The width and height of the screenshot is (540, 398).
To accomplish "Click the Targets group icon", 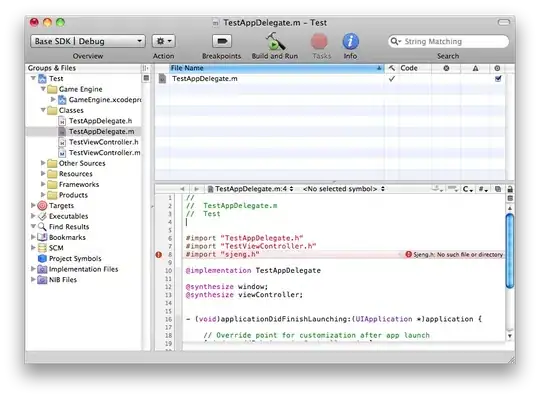I will [x=42, y=206].
